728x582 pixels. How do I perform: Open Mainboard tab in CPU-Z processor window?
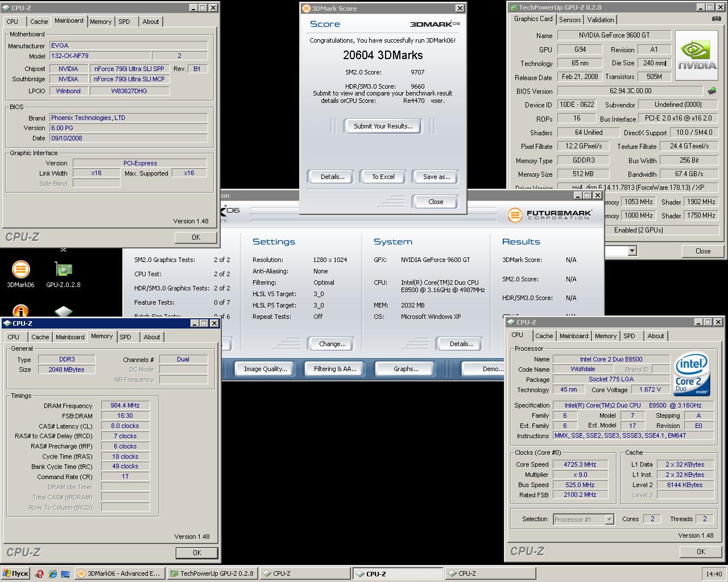coord(574,336)
